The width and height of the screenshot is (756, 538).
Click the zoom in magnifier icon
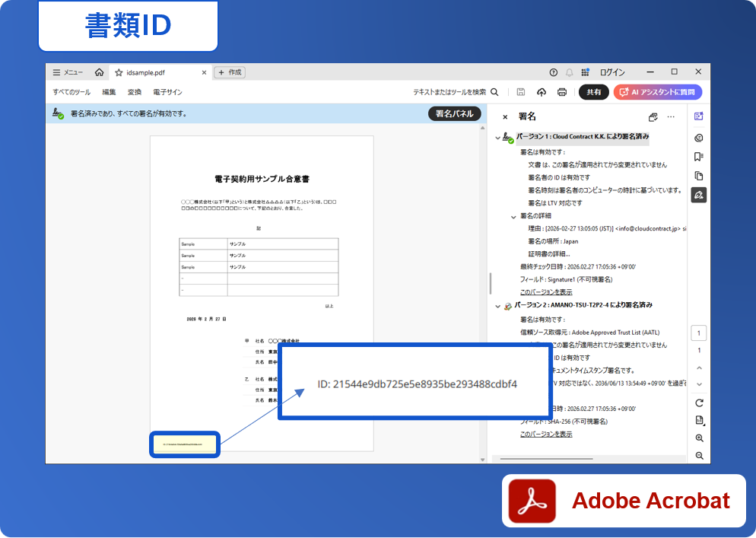pyautogui.click(x=699, y=438)
